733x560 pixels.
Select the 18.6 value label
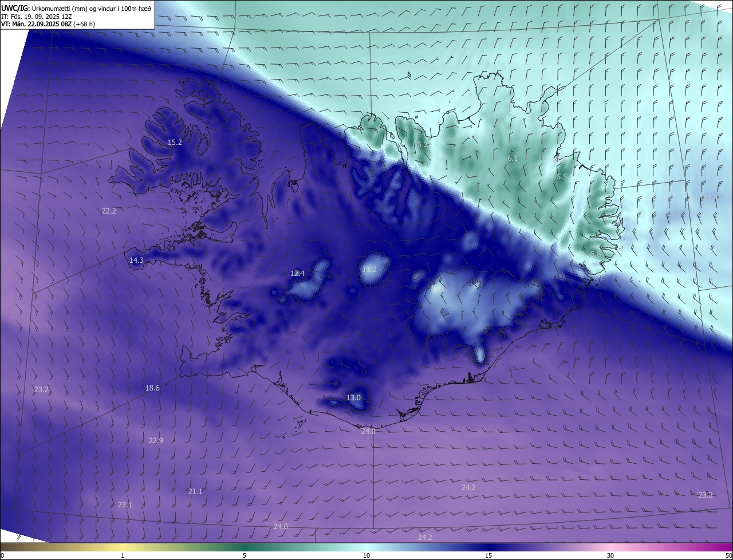(152, 388)
